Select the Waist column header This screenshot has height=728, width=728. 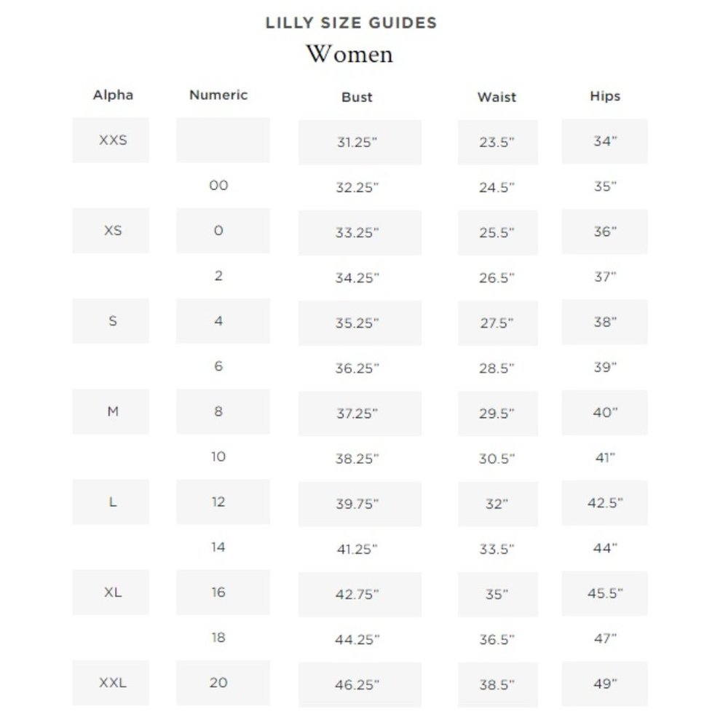pos(496,97)
